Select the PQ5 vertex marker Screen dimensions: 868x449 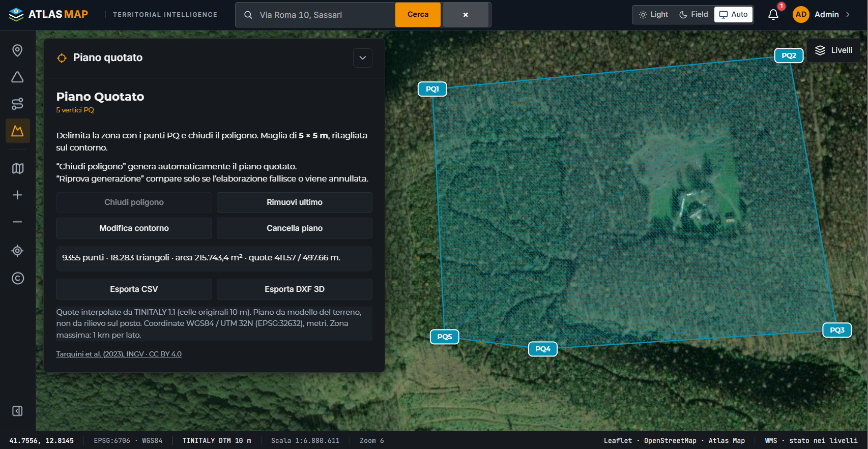tap(445, 337)
